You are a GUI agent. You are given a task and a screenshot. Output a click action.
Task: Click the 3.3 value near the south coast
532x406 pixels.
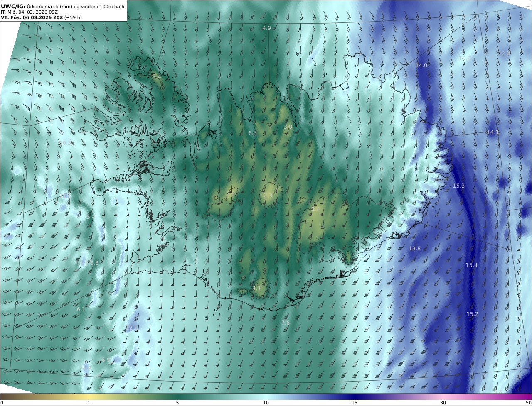tap(256, 288)
